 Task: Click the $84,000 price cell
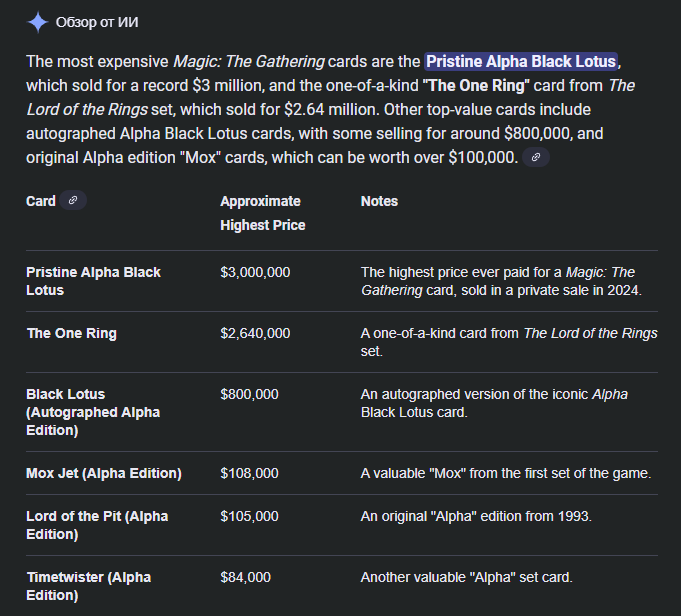pos(245,577)
